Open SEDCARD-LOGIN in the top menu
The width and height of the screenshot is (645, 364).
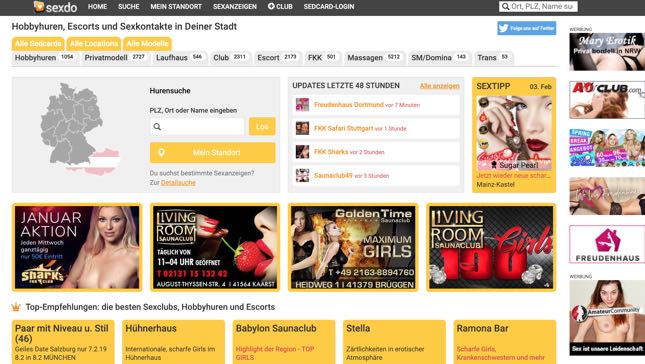[329, 7]
